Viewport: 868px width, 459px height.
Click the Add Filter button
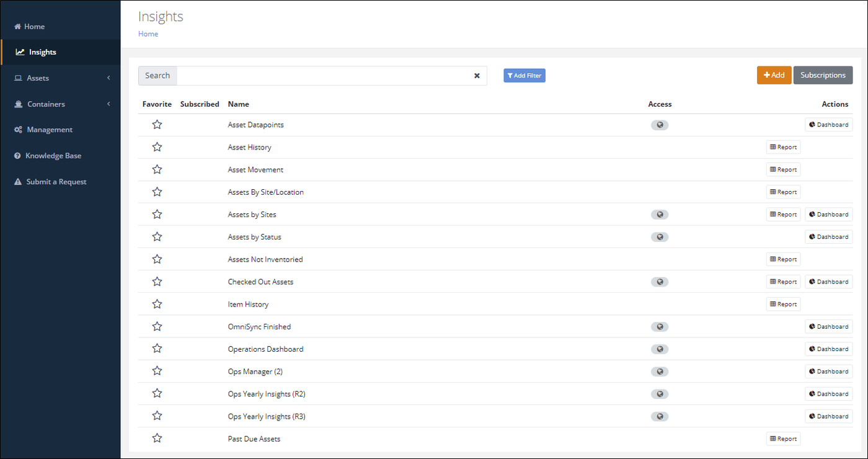coord(525,76)
